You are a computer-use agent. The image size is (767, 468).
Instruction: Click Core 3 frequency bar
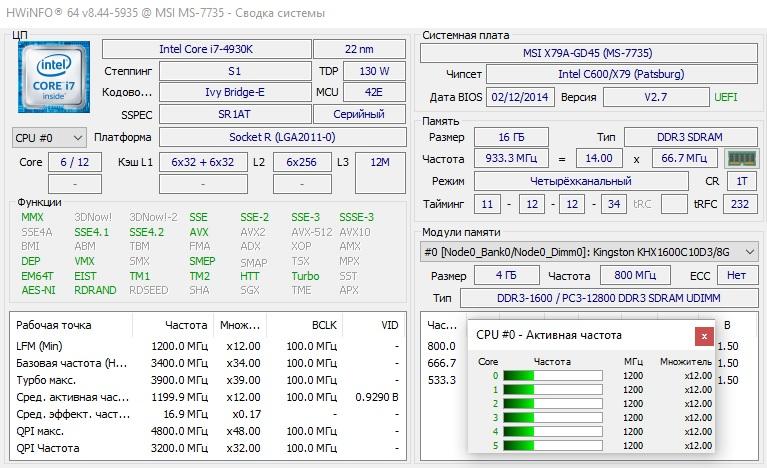point(553,418)
